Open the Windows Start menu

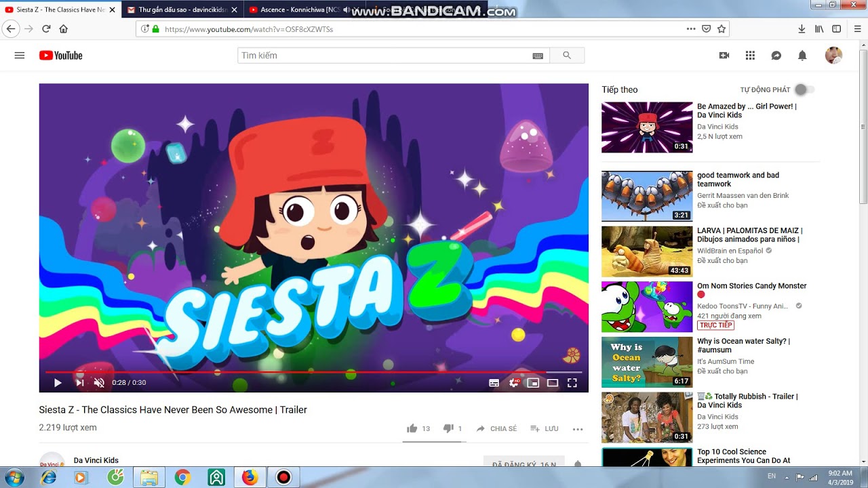click(x=14, y=477)
